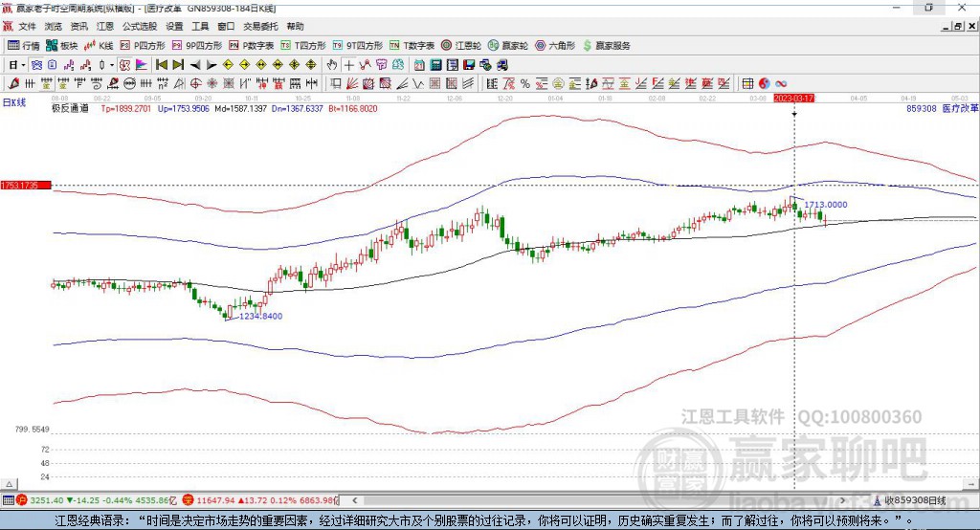The height and width of the screenshot is (530, 980).
Task: Open the 赢家轮 tool
Action: (x=508, y=46)
